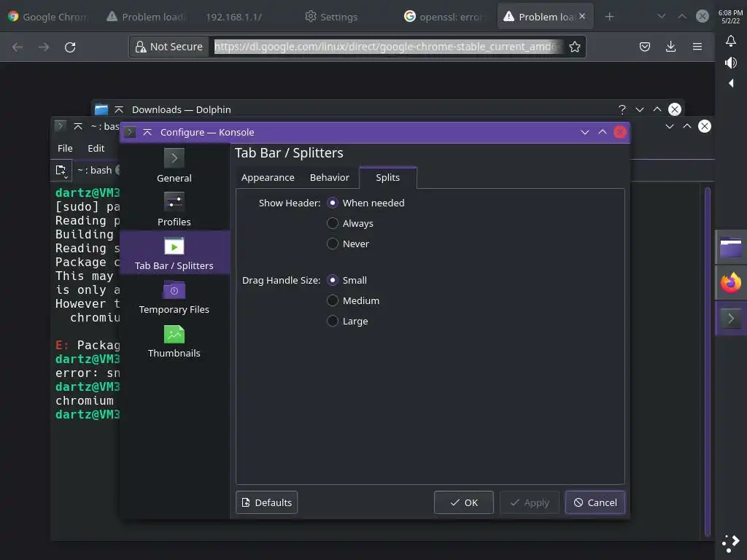Open Temporary Files settings page
The width and height of the screenshot is (747, 560).
pos(174,297)
